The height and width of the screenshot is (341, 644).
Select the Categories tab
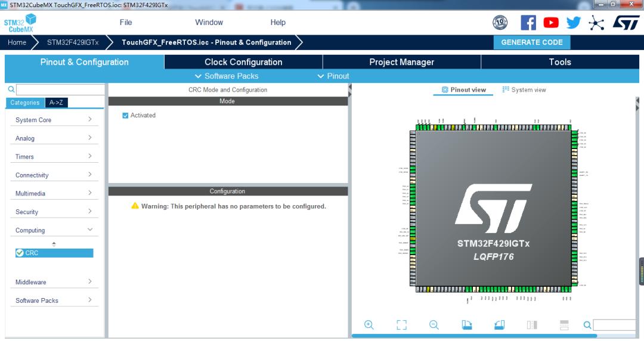[x=25, y=103]
